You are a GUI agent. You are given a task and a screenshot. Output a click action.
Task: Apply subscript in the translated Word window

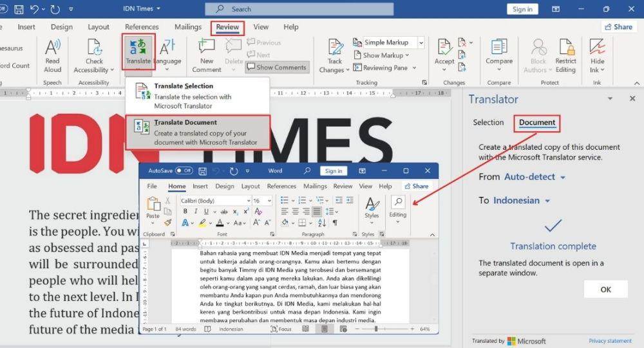[x=235, y=212]
